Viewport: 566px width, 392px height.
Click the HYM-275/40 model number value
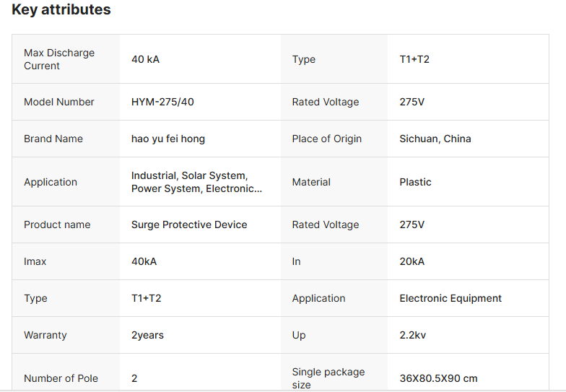[162, 102]
